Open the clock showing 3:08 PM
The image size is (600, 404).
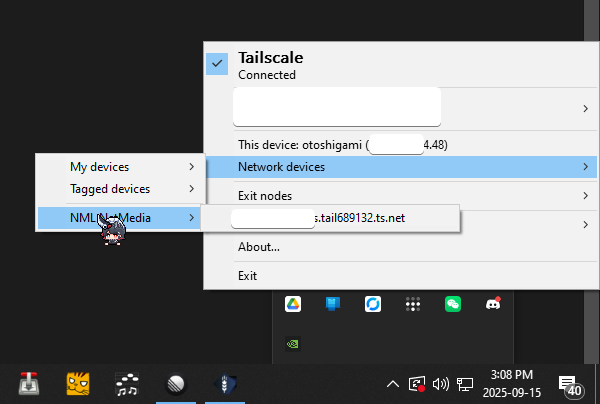point(512,384)
